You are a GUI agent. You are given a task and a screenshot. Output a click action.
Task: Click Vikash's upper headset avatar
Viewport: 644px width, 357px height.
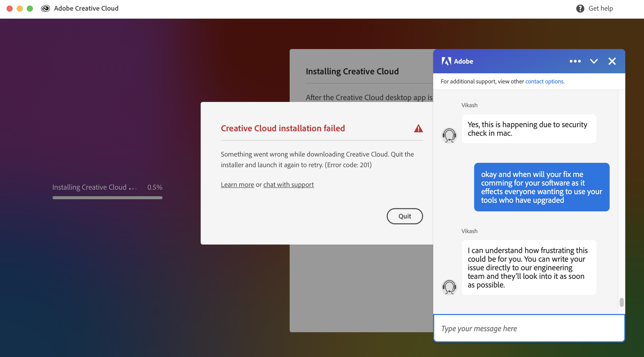pyautogui.click(x=449, y=136)
